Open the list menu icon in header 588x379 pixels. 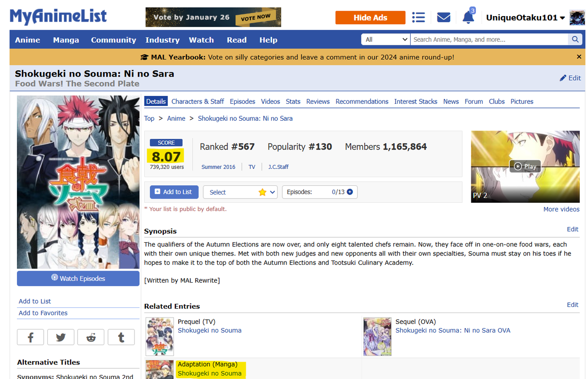(x=418, y=17)
